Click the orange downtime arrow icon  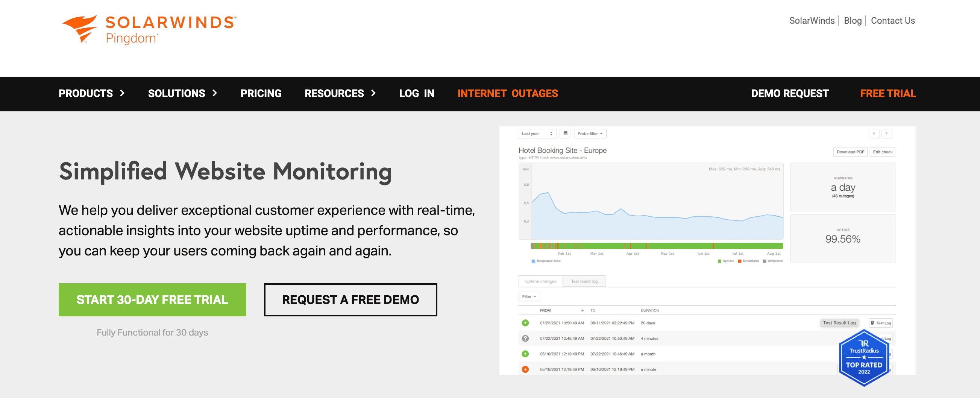(525, 369)
